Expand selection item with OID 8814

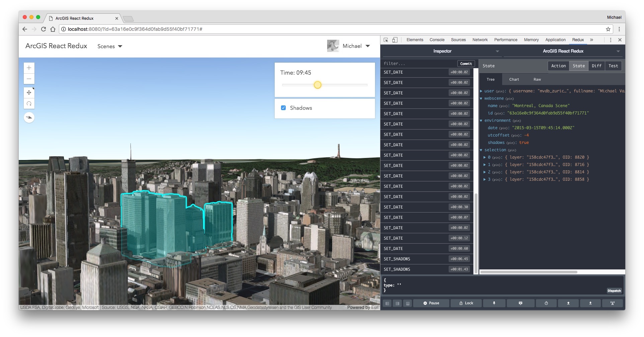485,172
